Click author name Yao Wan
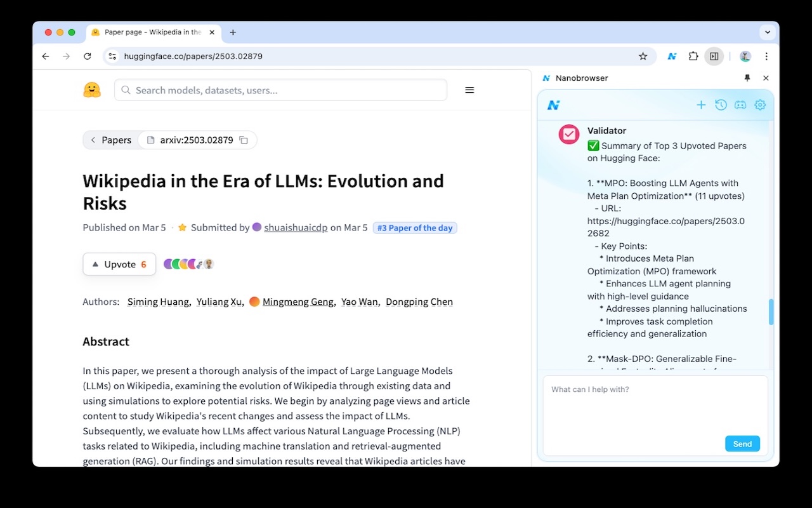 (359, 302)
